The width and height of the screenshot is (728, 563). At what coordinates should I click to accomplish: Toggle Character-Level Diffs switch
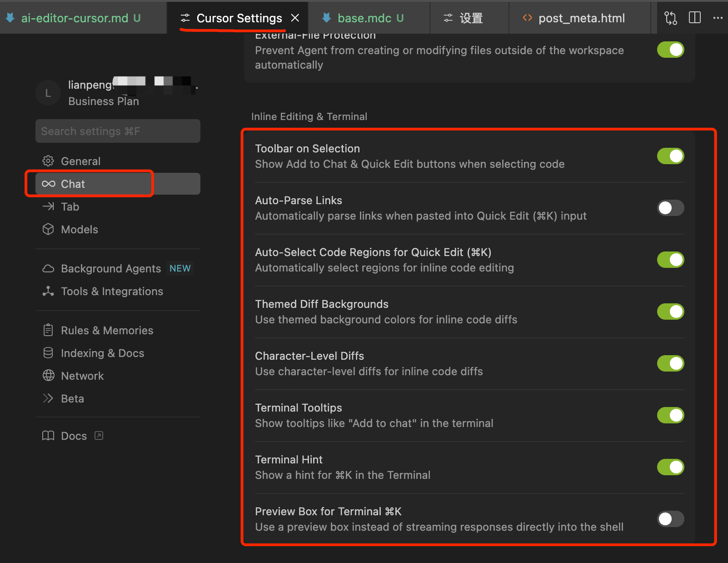click(671, 363)
